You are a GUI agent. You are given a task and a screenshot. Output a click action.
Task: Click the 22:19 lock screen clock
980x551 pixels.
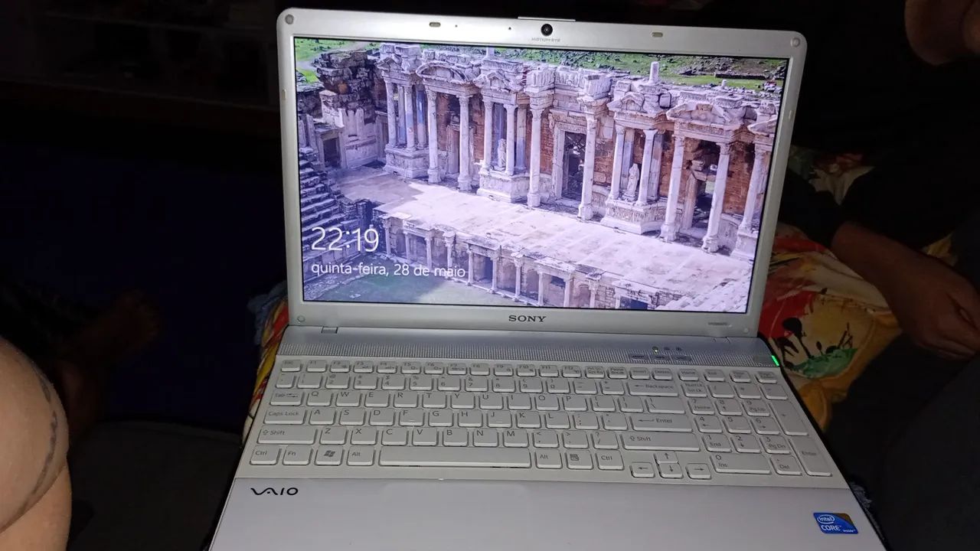click(345, 240)
